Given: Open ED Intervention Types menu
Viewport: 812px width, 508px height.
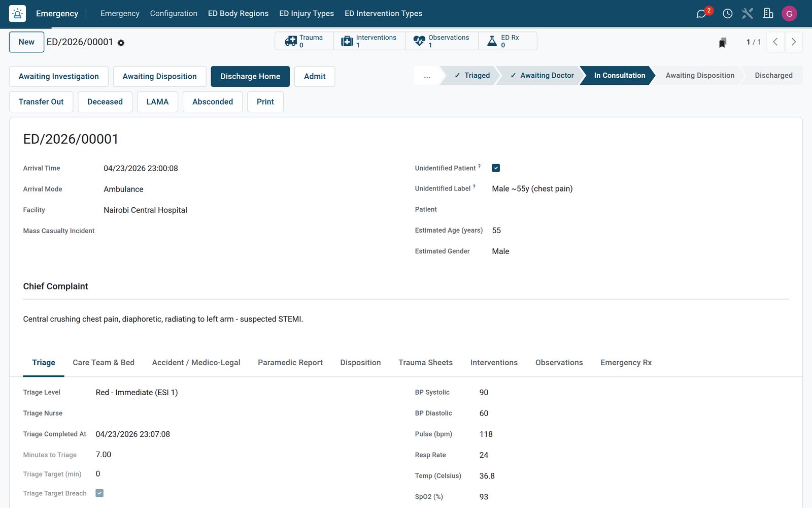Looking at the screenshot, I should point(383,14).
